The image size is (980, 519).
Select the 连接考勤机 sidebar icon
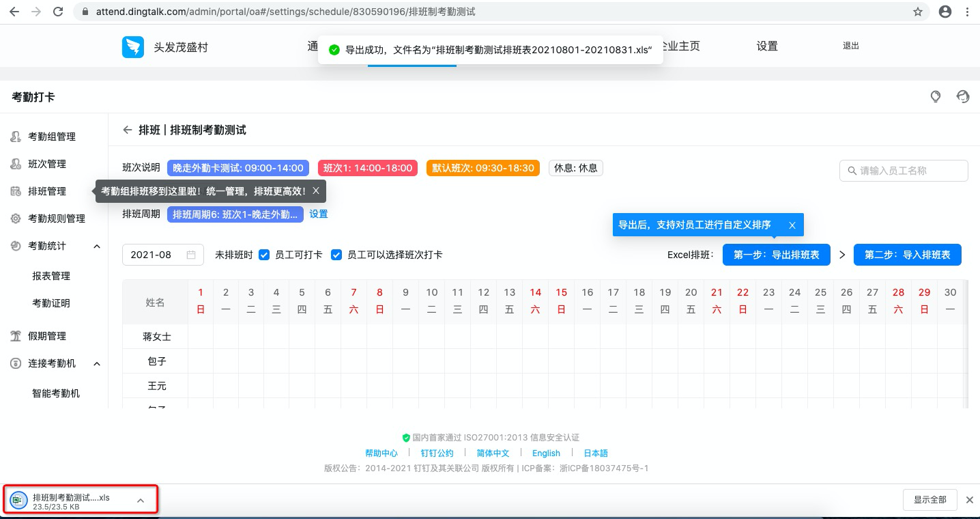(x=15, y=363)
